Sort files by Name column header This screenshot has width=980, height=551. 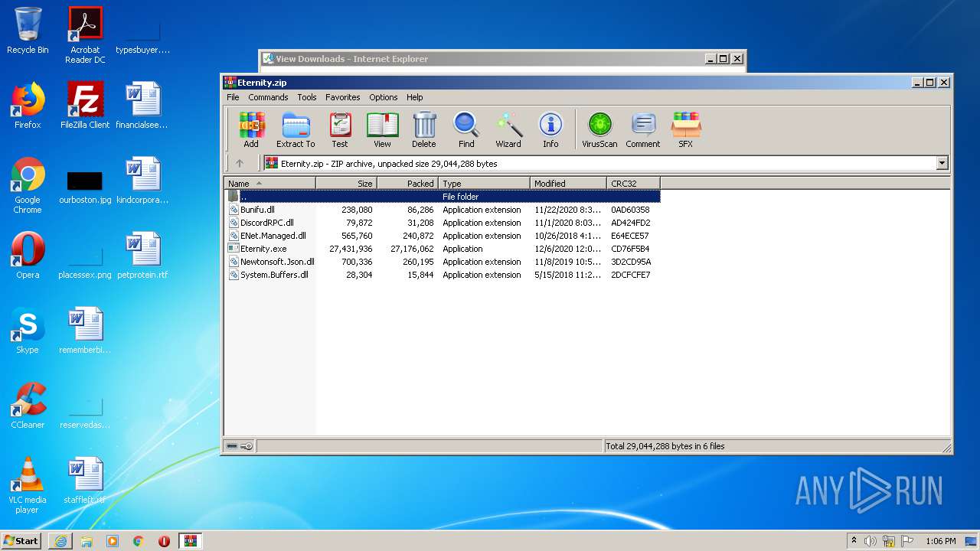tap(269, 184)
